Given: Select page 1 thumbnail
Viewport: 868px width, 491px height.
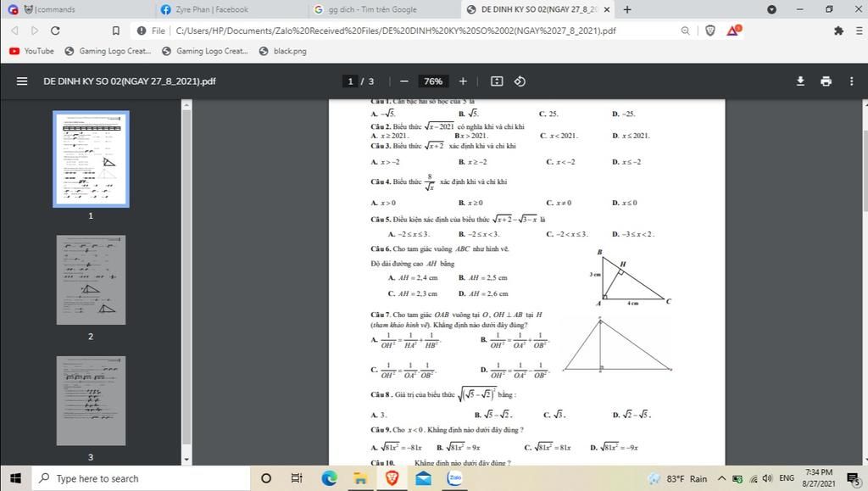Looking at the screenshot, I should click(91, 159).
